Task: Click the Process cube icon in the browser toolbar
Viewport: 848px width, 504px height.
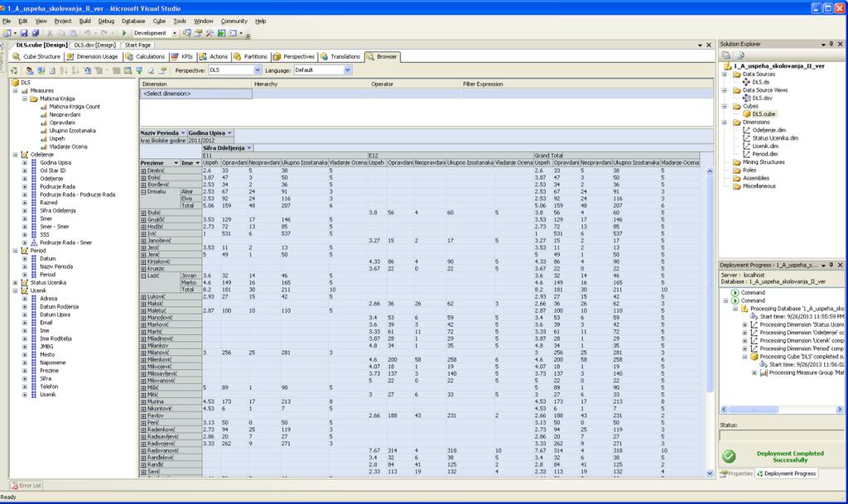Action: (14, 70)
